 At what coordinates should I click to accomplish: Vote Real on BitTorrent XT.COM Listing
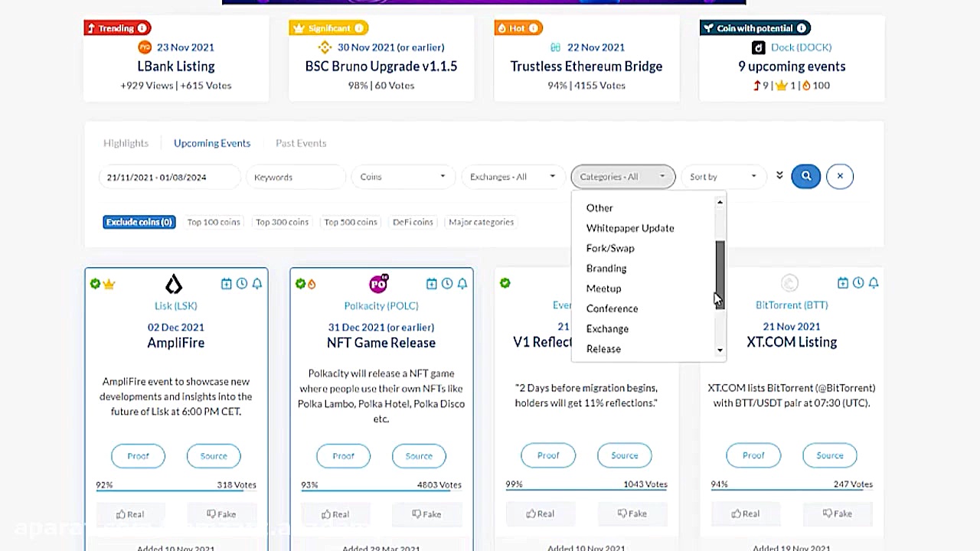coord(746,514)
